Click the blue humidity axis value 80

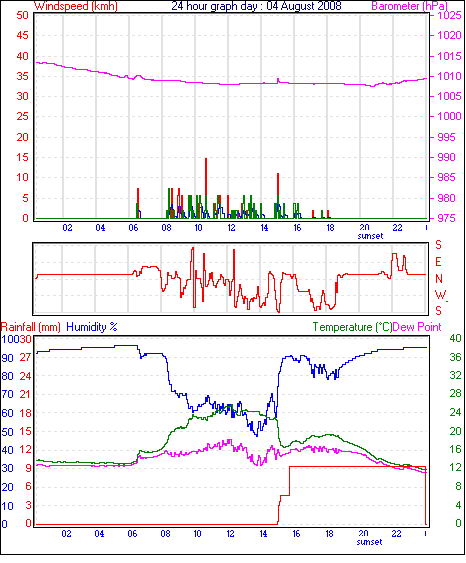click(8, 377)
